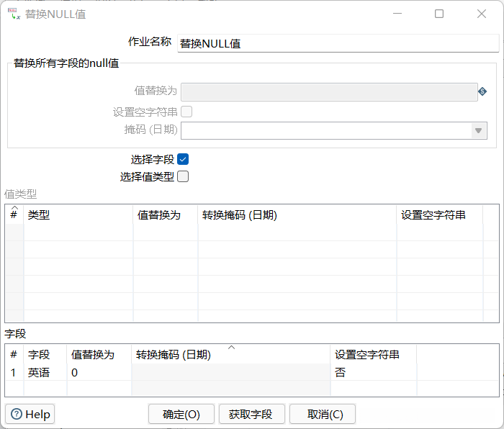This screenshot has height=429, width=504.
Task: Click the 取消(C) button
Action: click(323, 414)
